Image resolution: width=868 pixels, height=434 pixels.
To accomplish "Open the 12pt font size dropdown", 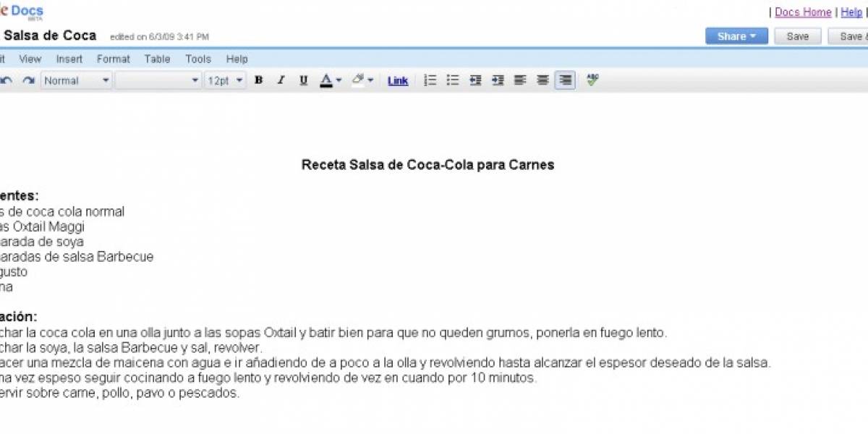I will [x=225, y=80].
